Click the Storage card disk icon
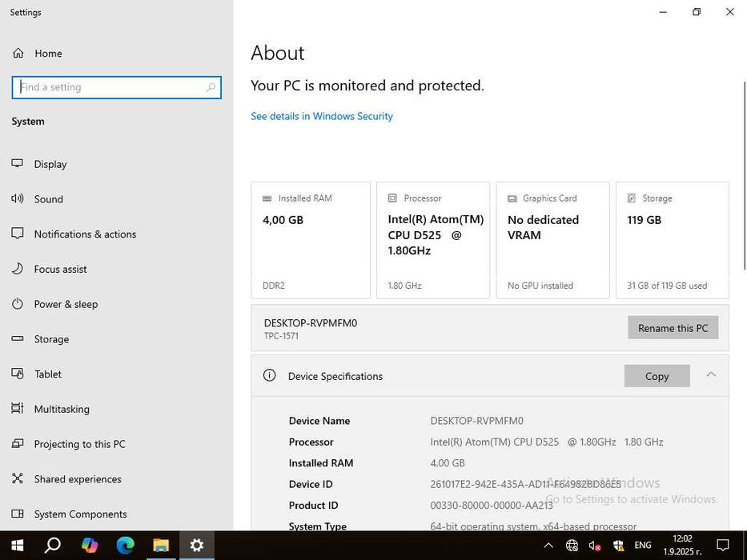Viewport: 747px width, 560px height. click(632, 198)
